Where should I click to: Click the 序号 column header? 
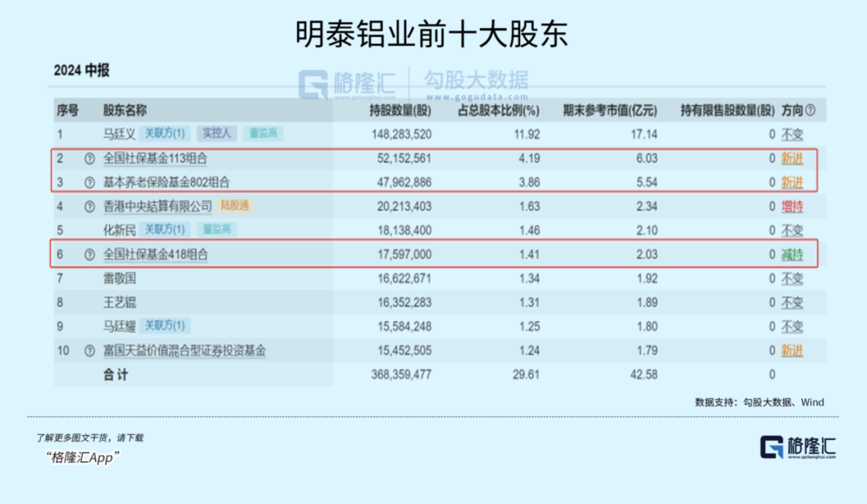(67, 110)
